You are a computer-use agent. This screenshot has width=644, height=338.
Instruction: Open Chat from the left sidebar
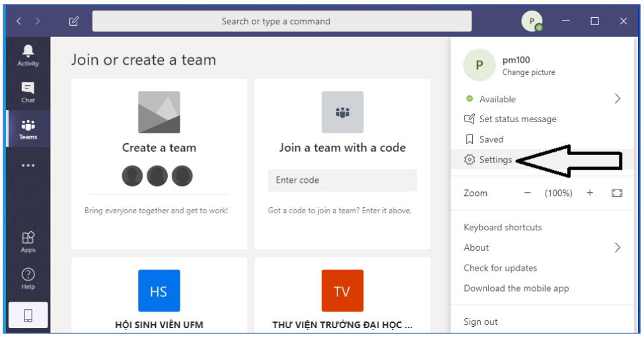click(x=28, y=92)
